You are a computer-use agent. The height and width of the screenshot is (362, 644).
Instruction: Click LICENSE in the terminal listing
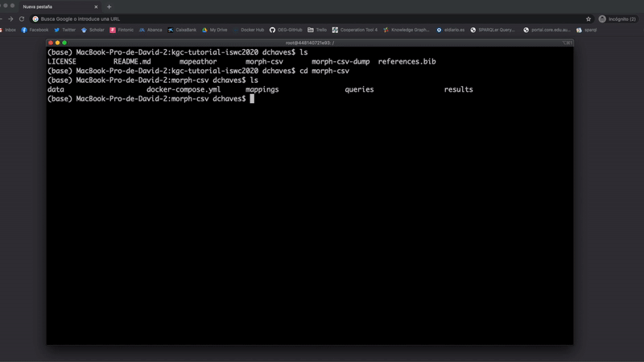click(x=62, y=62)
